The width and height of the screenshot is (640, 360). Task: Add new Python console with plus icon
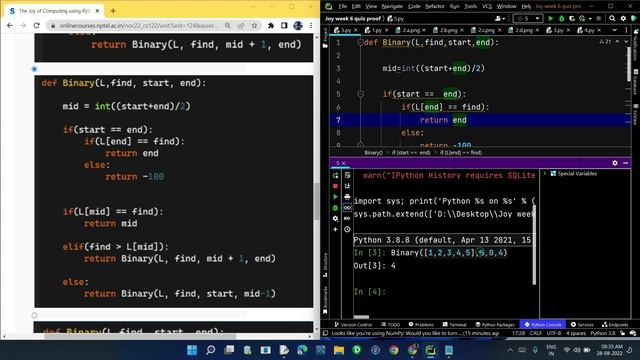click(x=336, y=229)
